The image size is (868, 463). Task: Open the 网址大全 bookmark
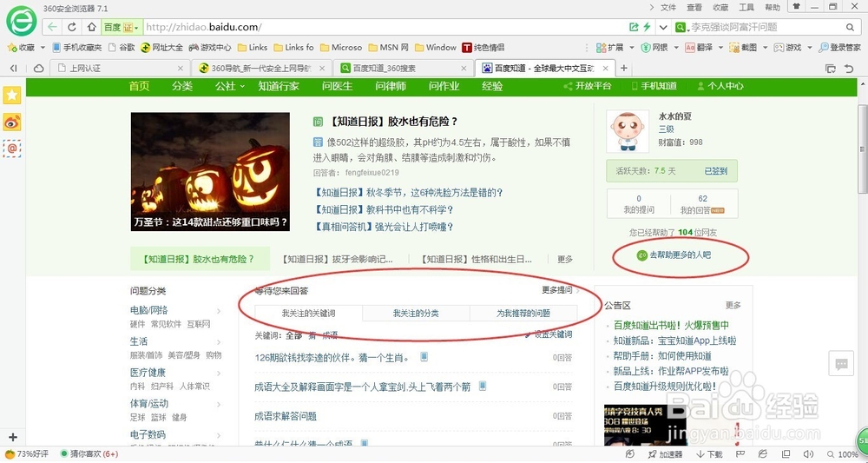click(161, 48)
